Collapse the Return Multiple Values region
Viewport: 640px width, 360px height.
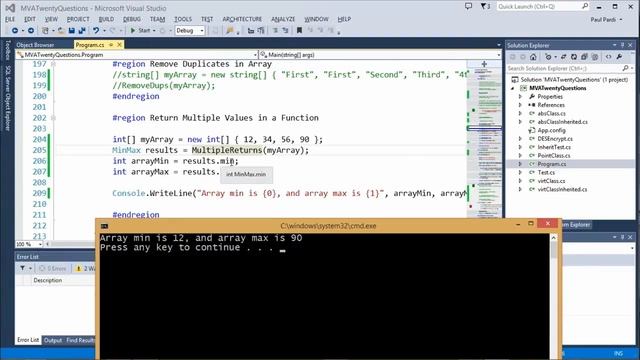(53, 118)
